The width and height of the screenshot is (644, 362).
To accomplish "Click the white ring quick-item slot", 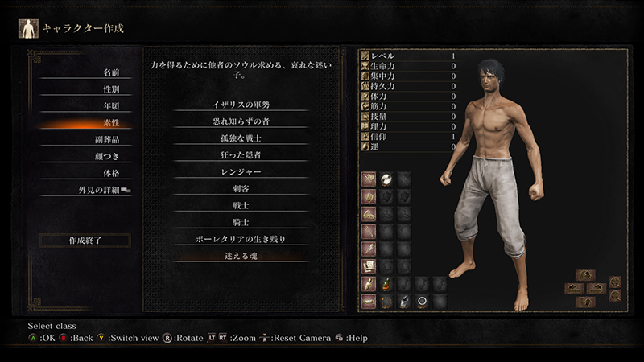I will pyautogui.click(x=422, y=302).
